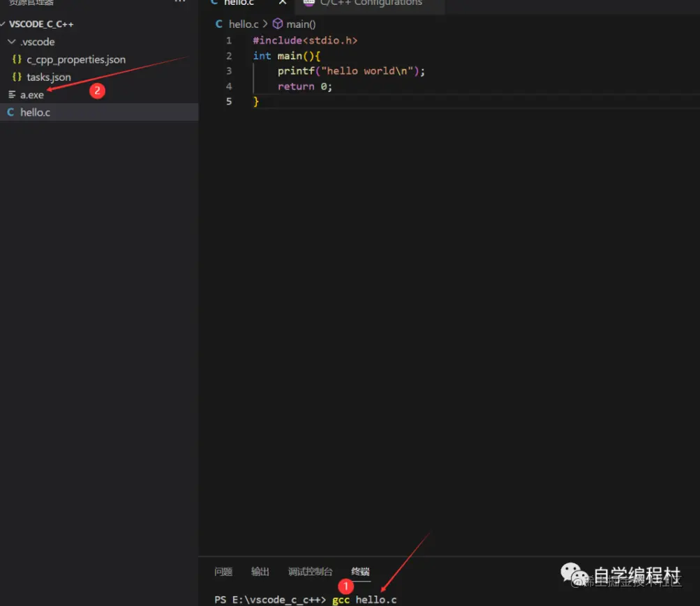Click line number 1 in the gutter
This screenshot has width=700, height=606.
(x=229, y=40)
